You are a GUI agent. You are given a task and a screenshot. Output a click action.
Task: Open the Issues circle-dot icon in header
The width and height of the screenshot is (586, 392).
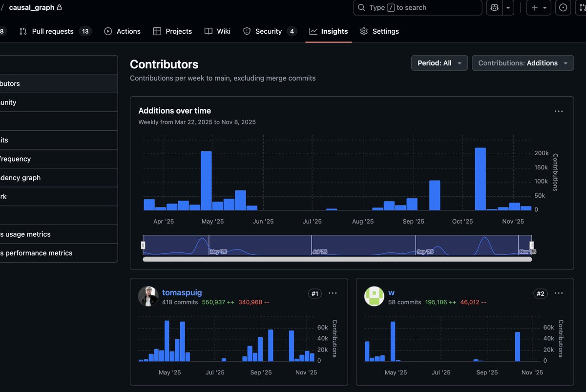point(564,8)
